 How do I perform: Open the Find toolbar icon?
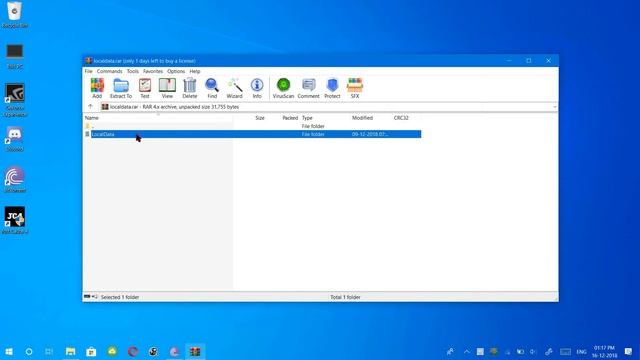[x=212, y=88]
